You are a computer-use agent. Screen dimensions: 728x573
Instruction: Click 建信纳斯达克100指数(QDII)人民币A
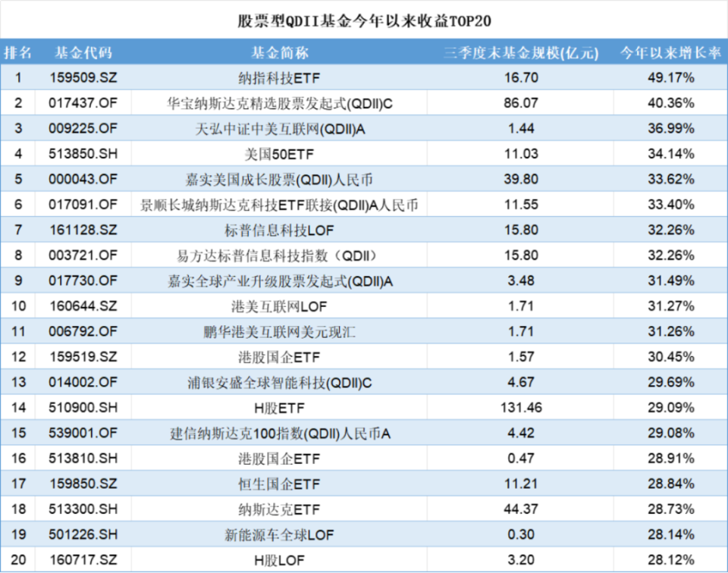(280, 434)
